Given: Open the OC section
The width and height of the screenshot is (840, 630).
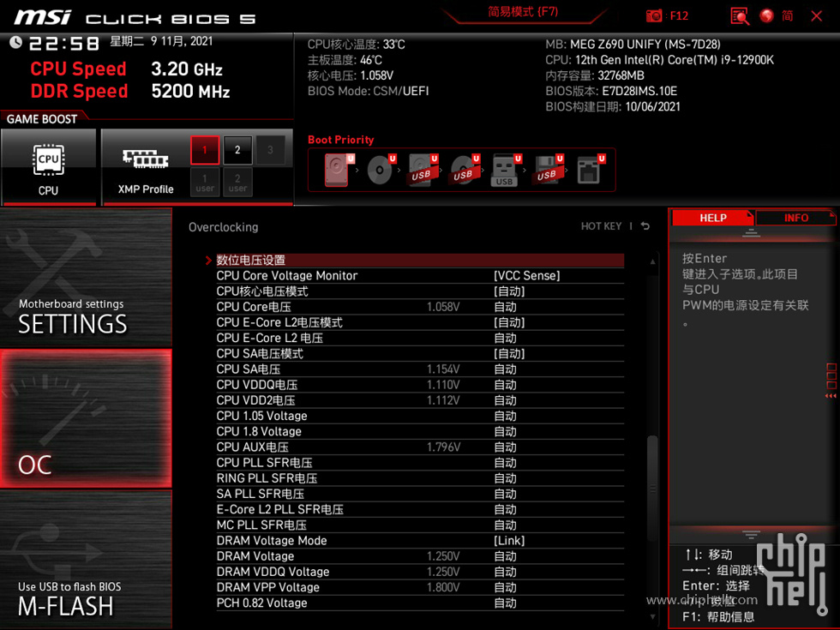Looking at the screenshot, I should (x=86, y=418).
